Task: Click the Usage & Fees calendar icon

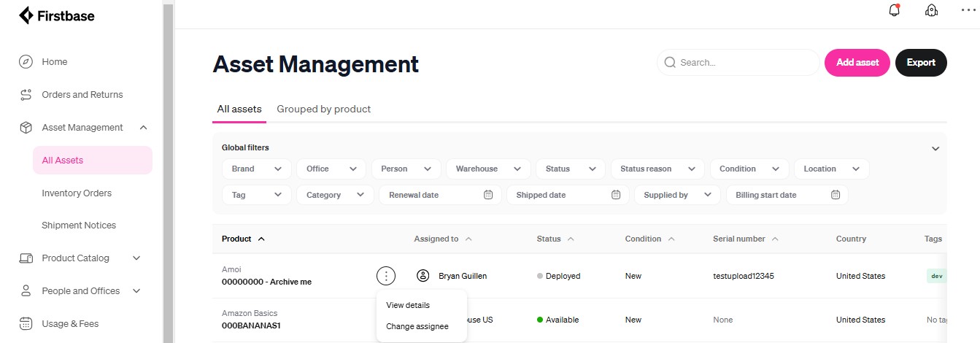Action: pyautogui.click(x=26, y=324)
